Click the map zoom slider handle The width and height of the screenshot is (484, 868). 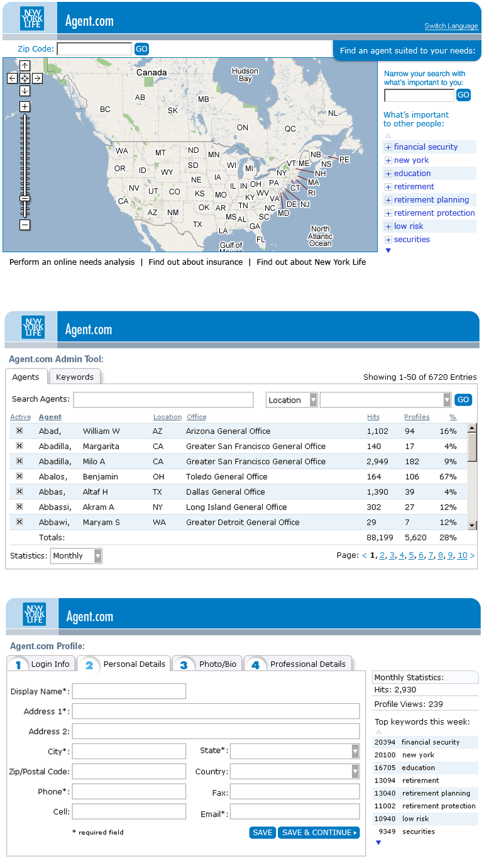(25, 198)
